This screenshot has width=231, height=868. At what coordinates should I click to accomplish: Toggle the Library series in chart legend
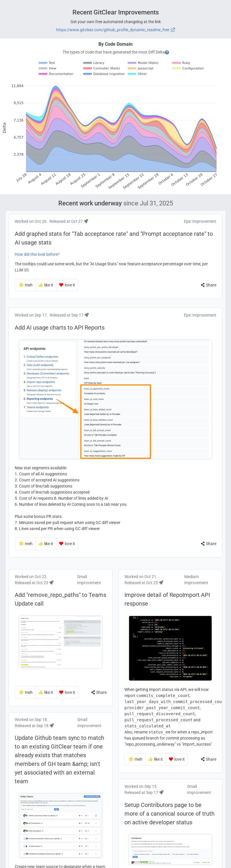pyautogui.click(x=94, y=63)
